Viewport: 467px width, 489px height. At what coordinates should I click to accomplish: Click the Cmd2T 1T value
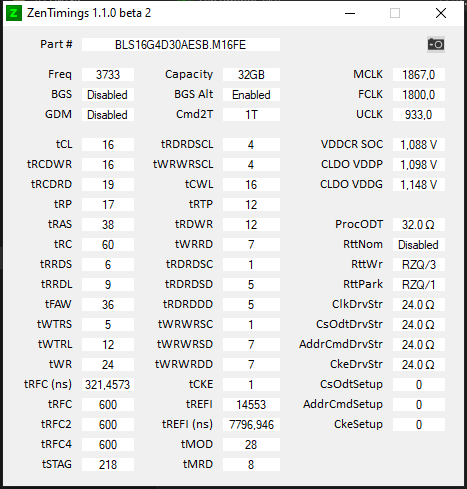[251, 115]
